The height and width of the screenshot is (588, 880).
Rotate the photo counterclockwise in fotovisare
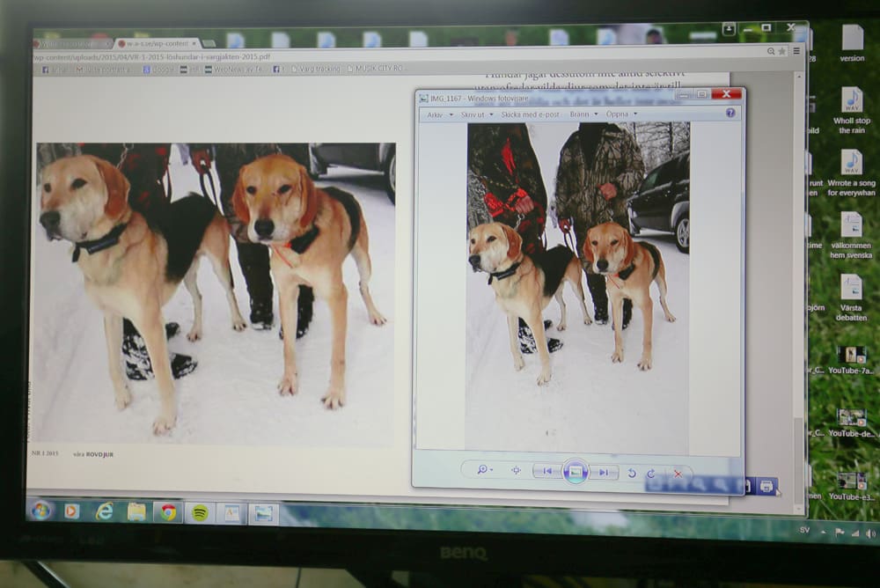click(631, 473)
